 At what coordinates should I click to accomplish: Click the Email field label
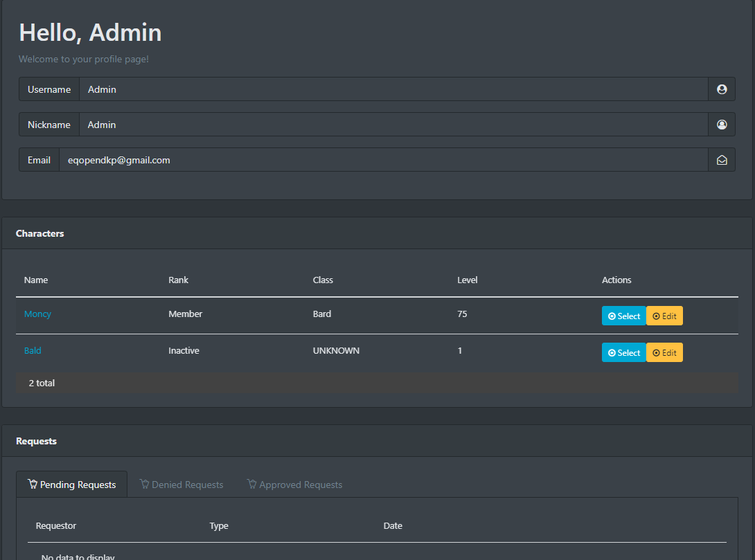pos(39,160)
